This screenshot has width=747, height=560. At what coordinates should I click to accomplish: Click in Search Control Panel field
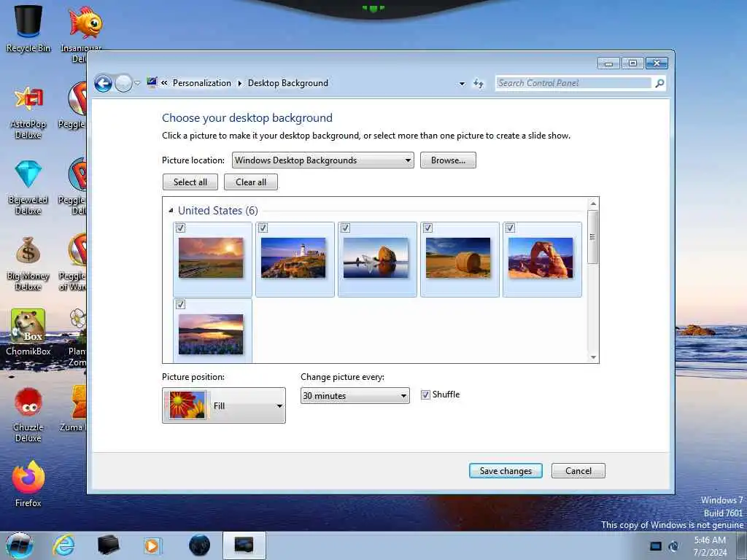[573, 83]
